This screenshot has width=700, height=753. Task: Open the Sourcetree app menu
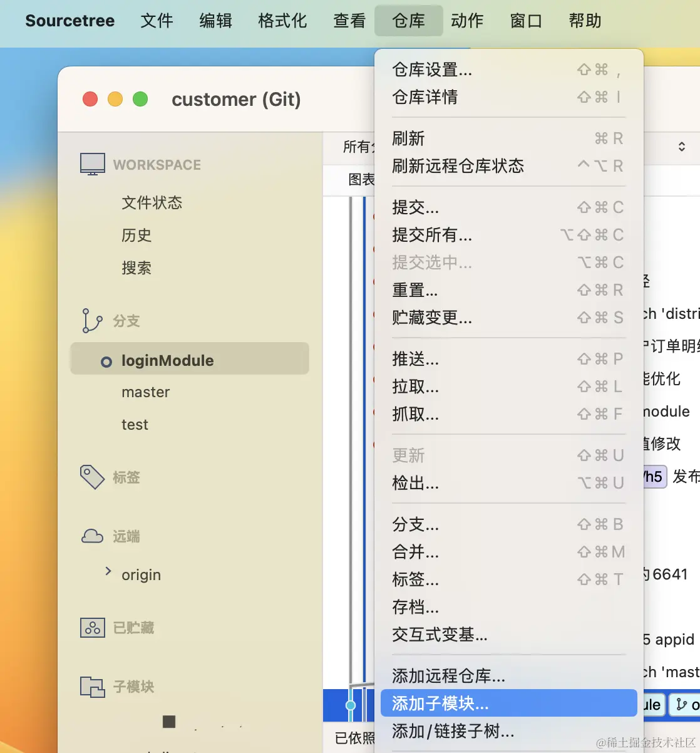point(70,21)
